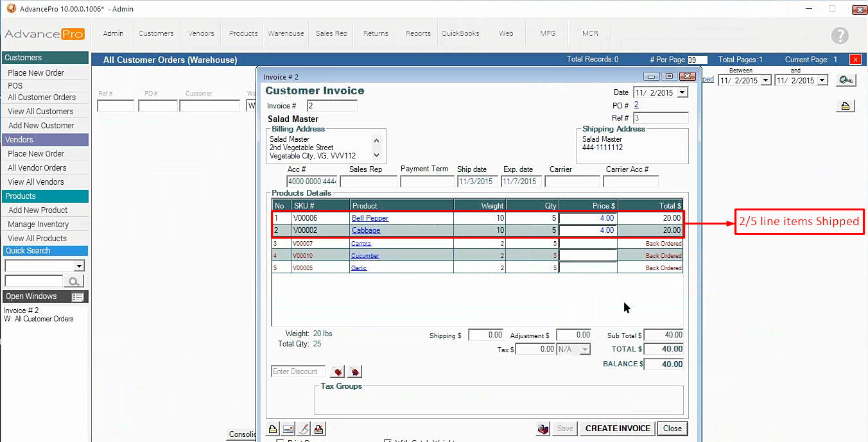The width and height of the screenshot is (868, 442).
Task: Click the payment icon left of Save
Action: point(543,429)
